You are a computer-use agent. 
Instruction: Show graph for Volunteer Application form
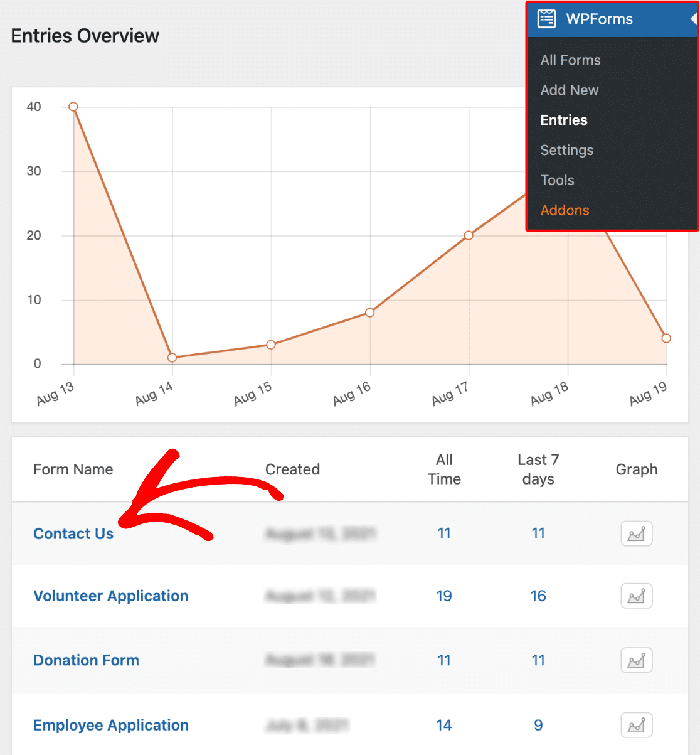[637, 596]
